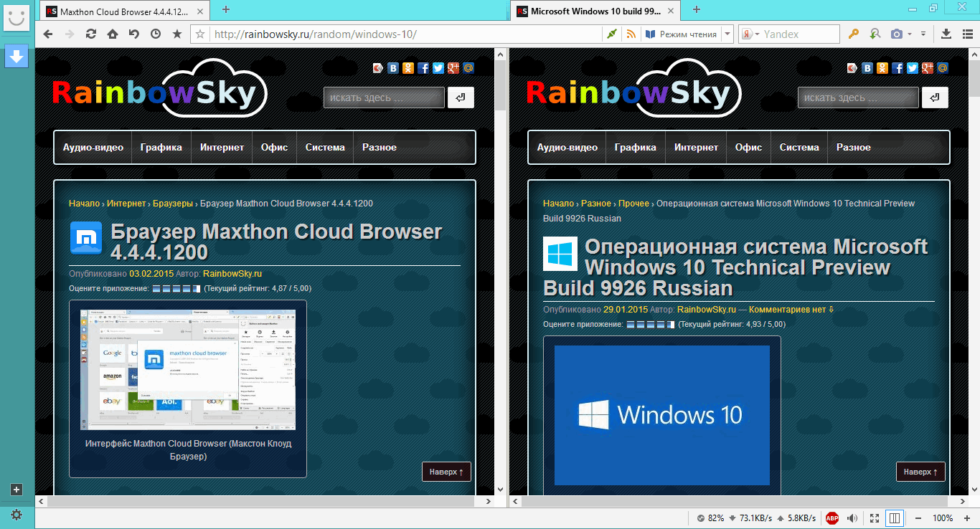The image size is (980, 529).
Task: Open Разное menu on Windows 10 page
Action: click(854, 147)
